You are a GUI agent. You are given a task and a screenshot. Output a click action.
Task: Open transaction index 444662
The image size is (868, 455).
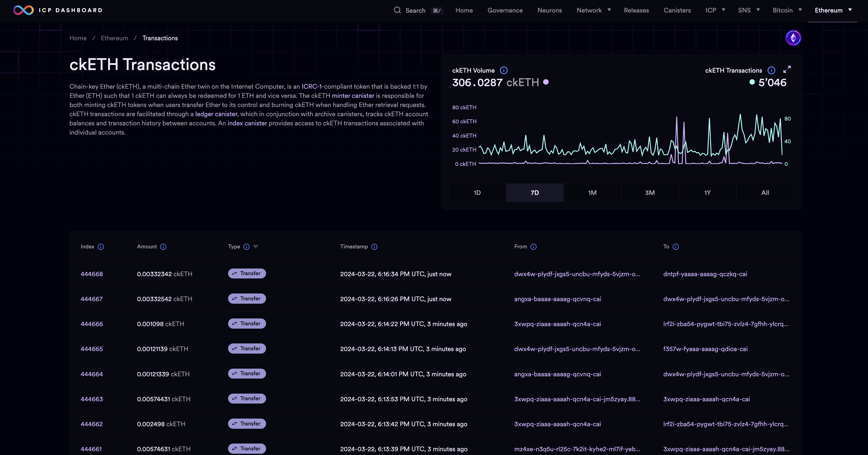coord(92,424)
